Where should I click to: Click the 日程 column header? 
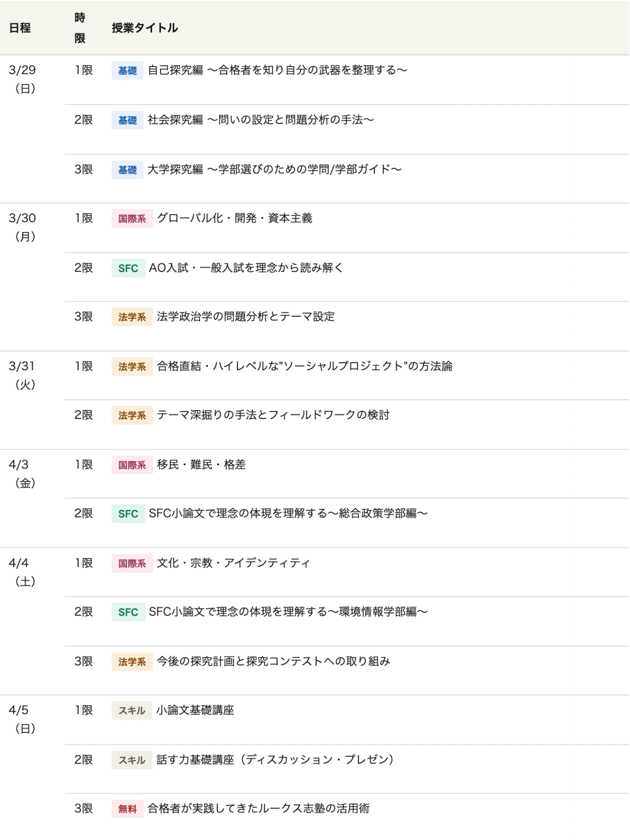(20, 28)
